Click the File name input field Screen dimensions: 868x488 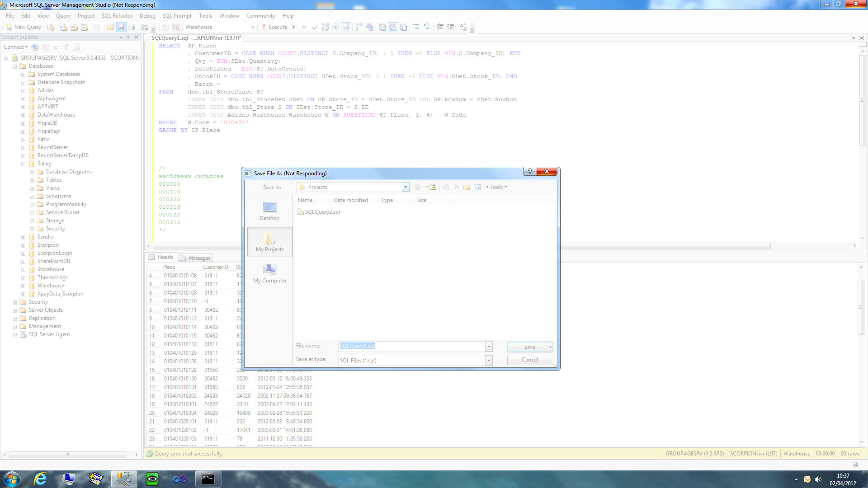(411, 347)
